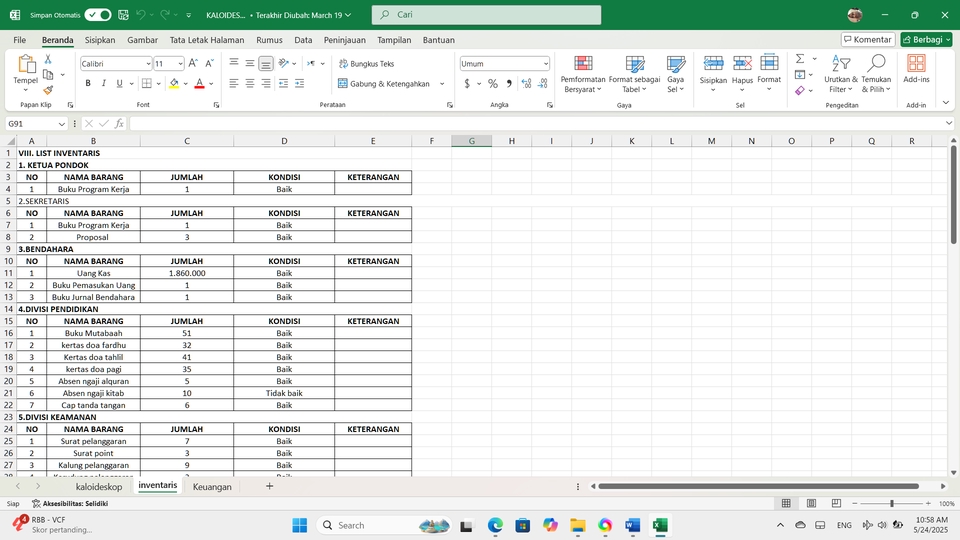The width and height of the screenshot is (960, 540).
Task: Click the zoom slider handle
Action: 891,503
